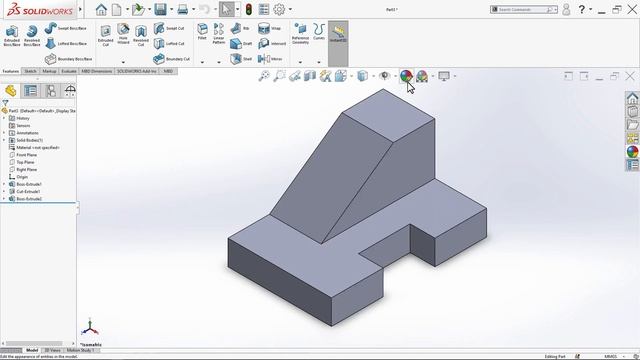Open Motion Study 1 tab

pyautogui.click(x=80, y=350)
